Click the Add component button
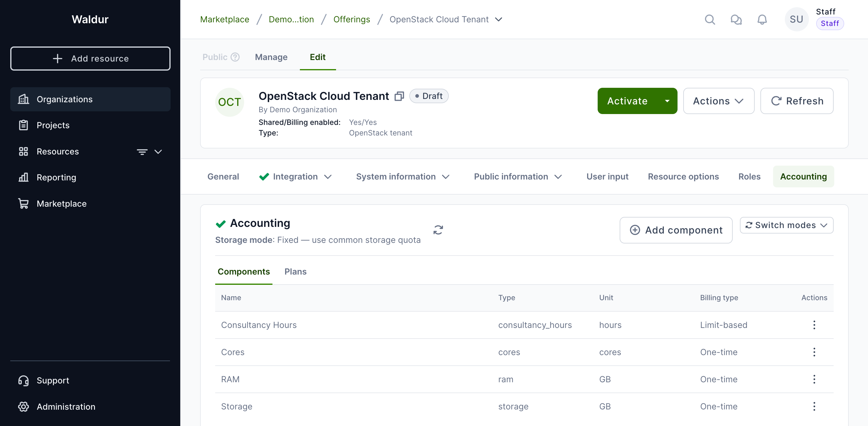Screen dimensions: 868x426 tap(676, 230)
